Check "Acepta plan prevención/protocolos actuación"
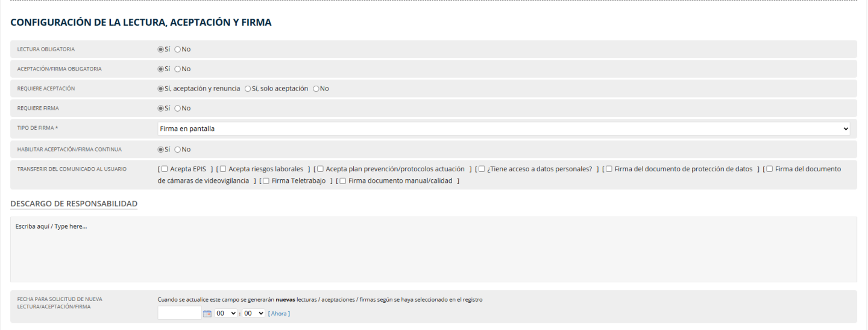 320,169
